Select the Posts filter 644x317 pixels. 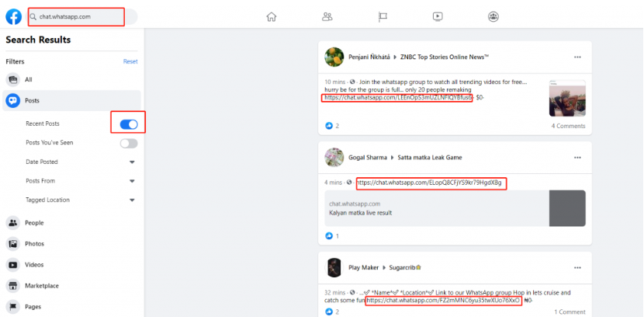[72, 101]
